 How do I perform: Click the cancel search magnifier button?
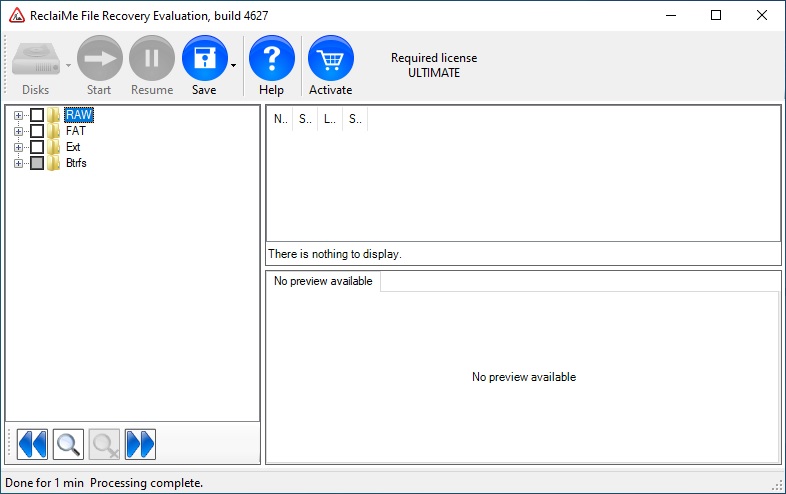[x=104, y=444]
